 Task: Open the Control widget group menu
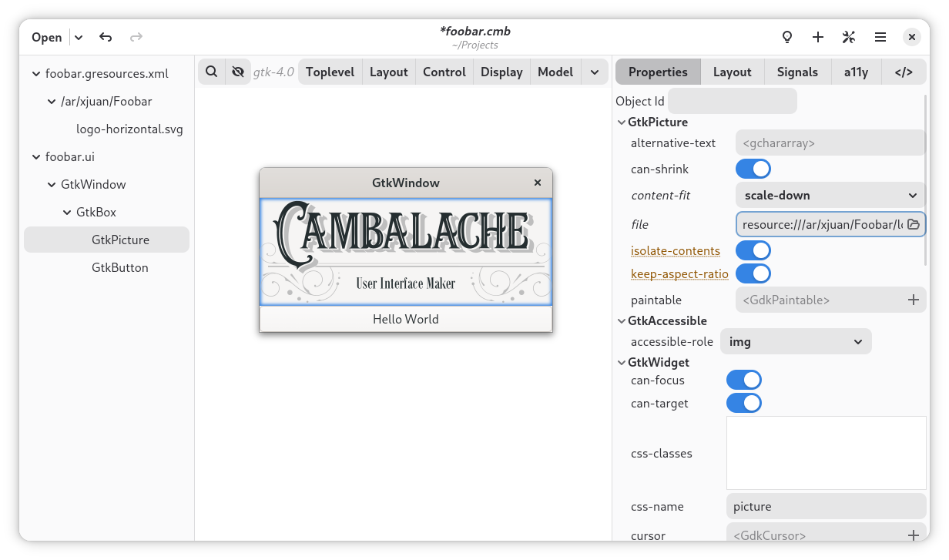[444, 72]
